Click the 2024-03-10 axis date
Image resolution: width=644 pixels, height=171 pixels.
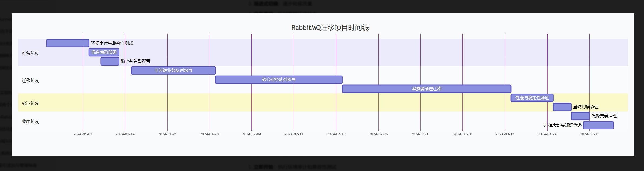point(463,134)
